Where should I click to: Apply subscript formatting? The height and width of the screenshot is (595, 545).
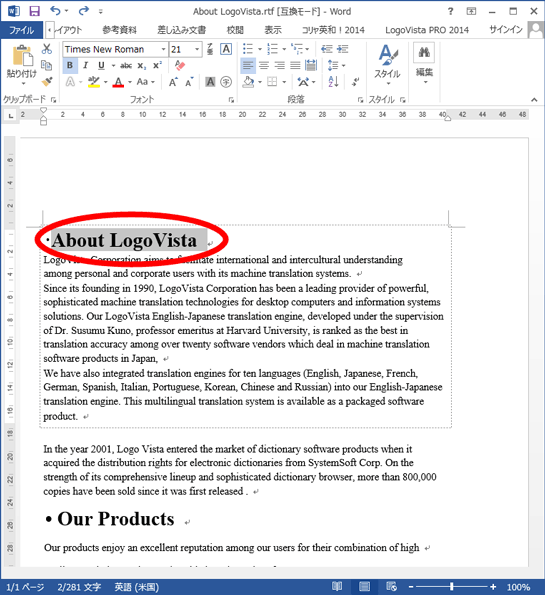(142, 66)
